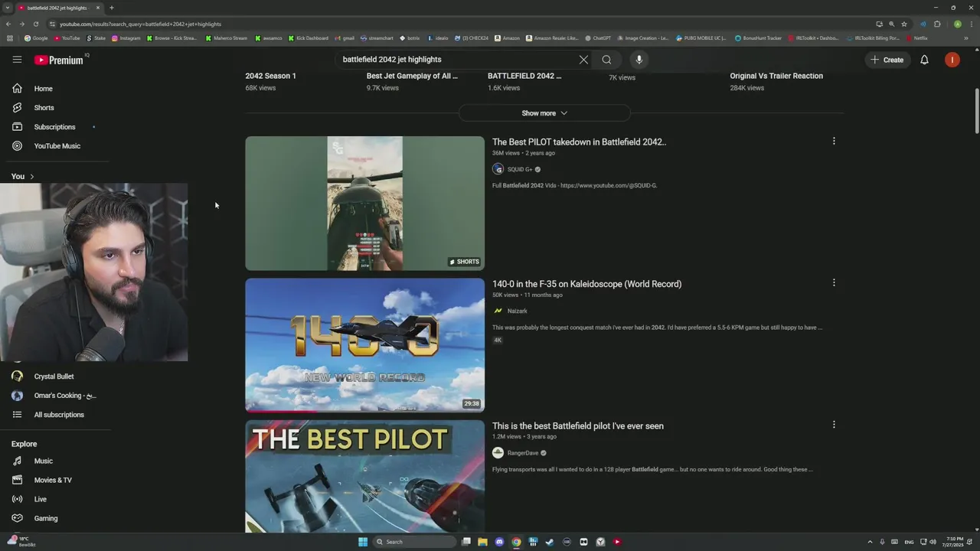The image size is (980, 551).
Task: Click the taskbar Search box
Action: [x=413, y=542]
